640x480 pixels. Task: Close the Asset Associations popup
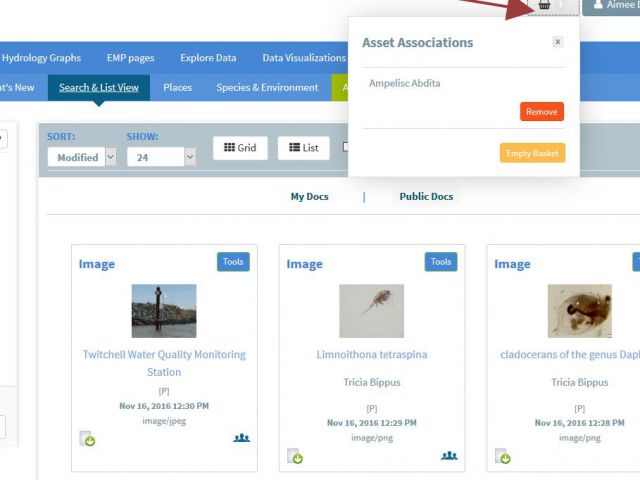click(558, 42)
